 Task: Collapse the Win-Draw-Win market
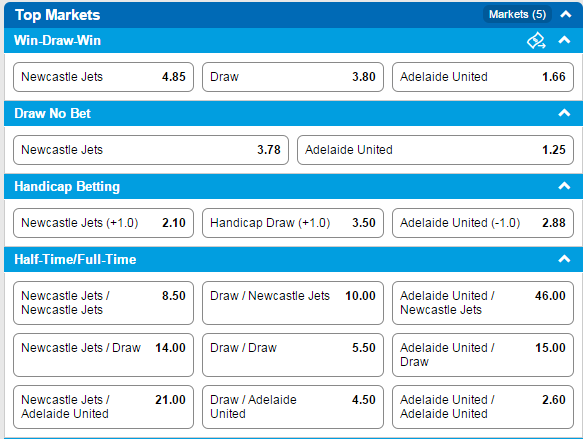(x=564, y=40)
